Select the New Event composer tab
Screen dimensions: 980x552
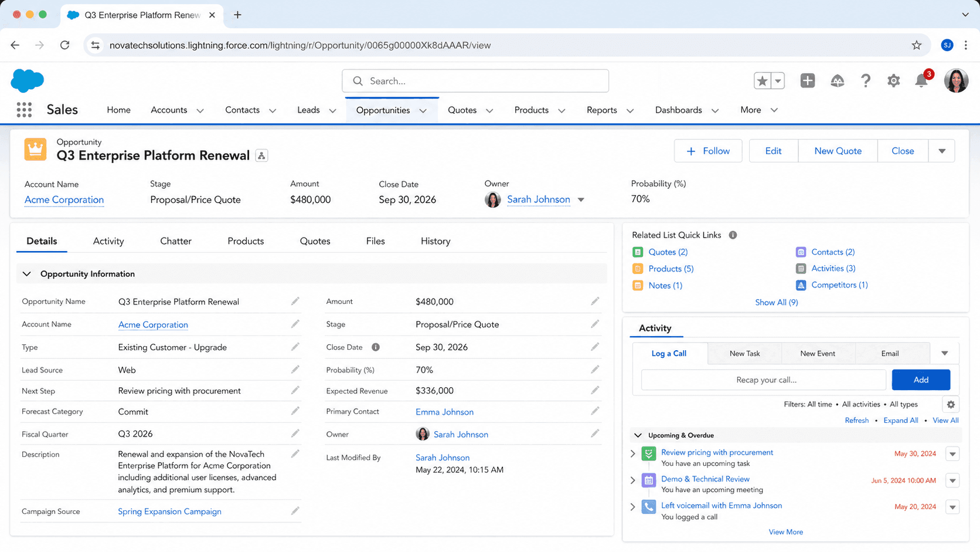tap(818, 353)
